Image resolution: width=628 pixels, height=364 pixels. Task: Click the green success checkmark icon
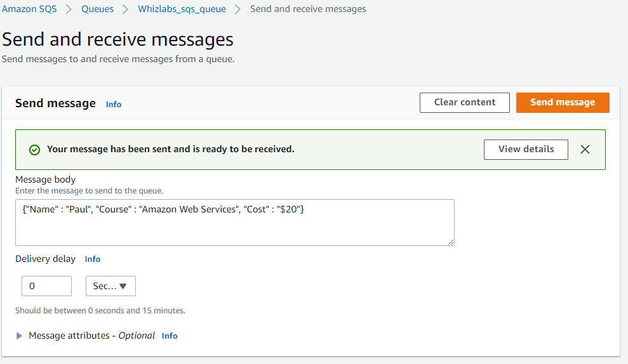pos(34,150)
